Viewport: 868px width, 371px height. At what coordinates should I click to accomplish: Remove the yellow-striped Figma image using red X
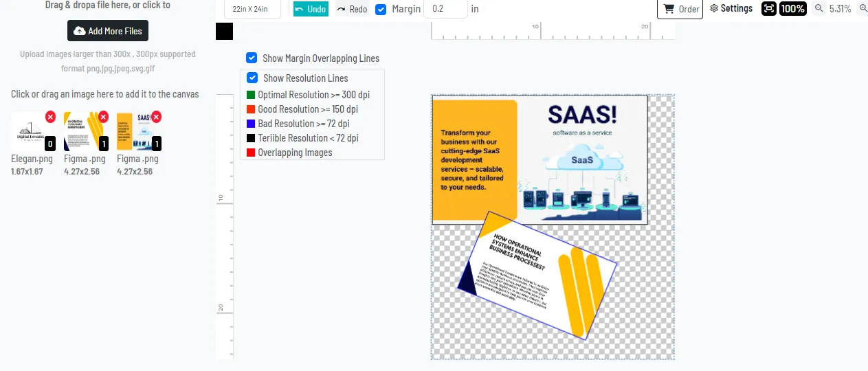pos(103,117)
